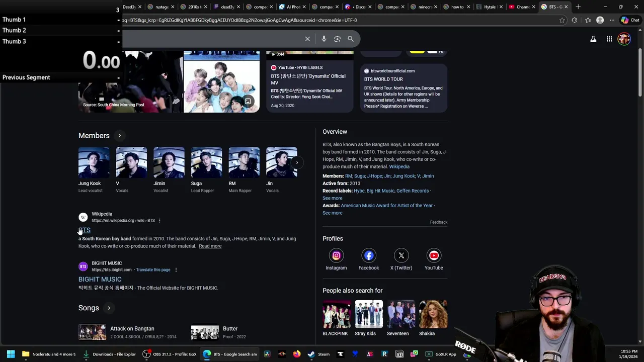This screenshot has height=362, width=644.
Task: Open Wikipedia link in Overview
Action: (x=399, y=166)
